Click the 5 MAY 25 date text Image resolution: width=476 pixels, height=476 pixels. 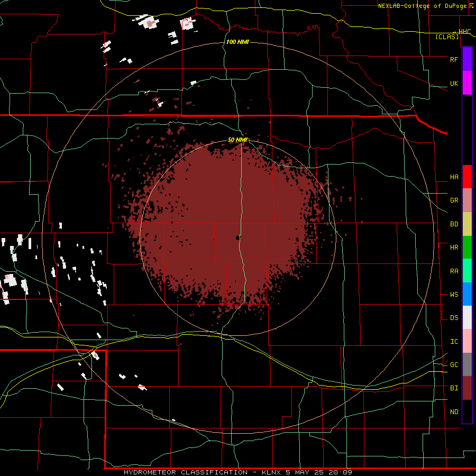pos(306,472)
